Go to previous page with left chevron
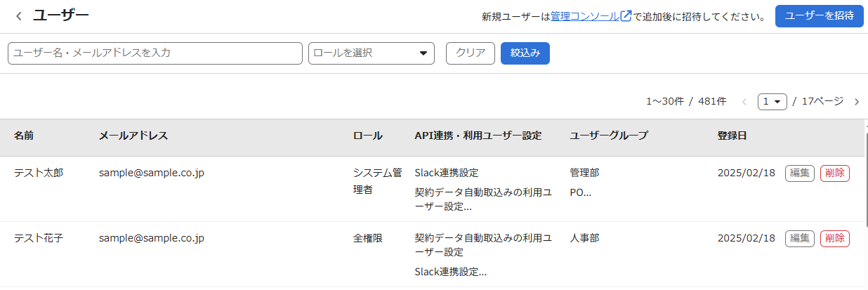The height and width of the screenshot is (290, 868). [744, 102]
